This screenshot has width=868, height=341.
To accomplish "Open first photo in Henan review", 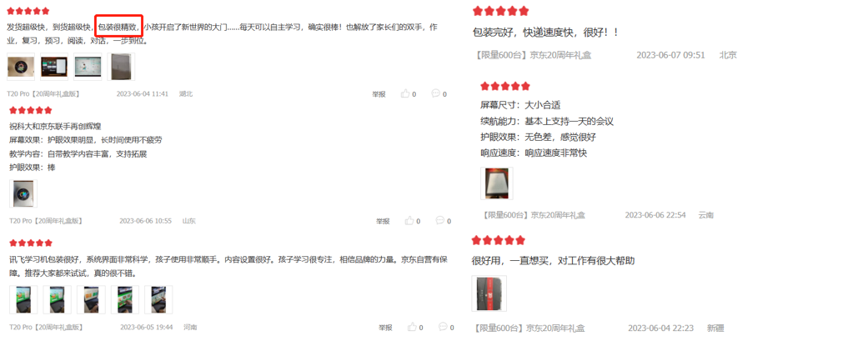I will click(23, 300).
